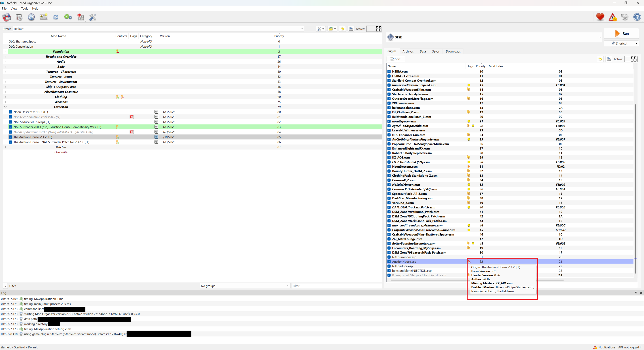Disable the AuctionHouse.esp plugin checkbox

[x=389, y=261]
